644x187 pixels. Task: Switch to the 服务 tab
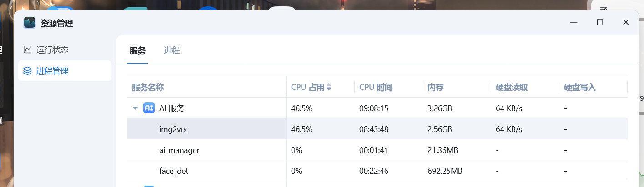click(137, 50)
